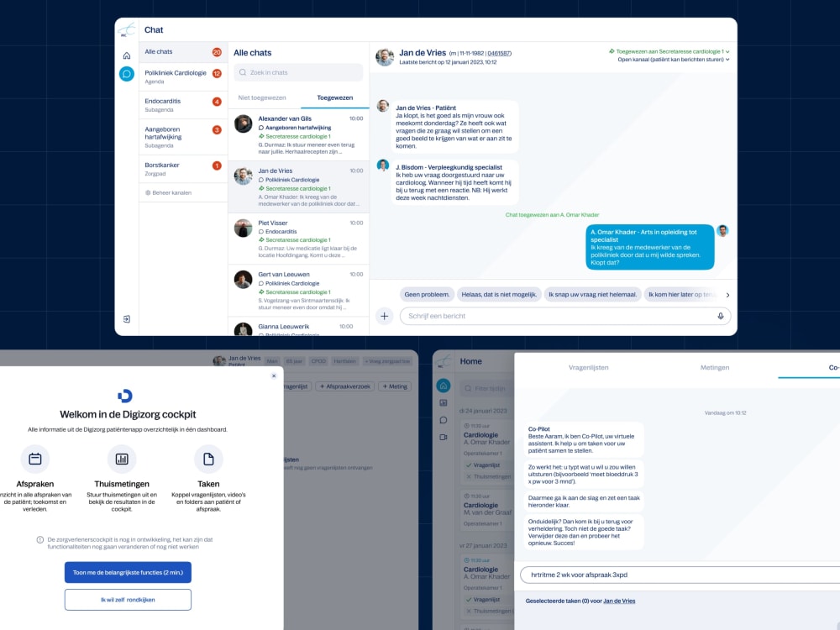This screenshot has width=840, height=630.
Task: Open Gert van Leeuwen chat
Action: (x=299, y=291)
